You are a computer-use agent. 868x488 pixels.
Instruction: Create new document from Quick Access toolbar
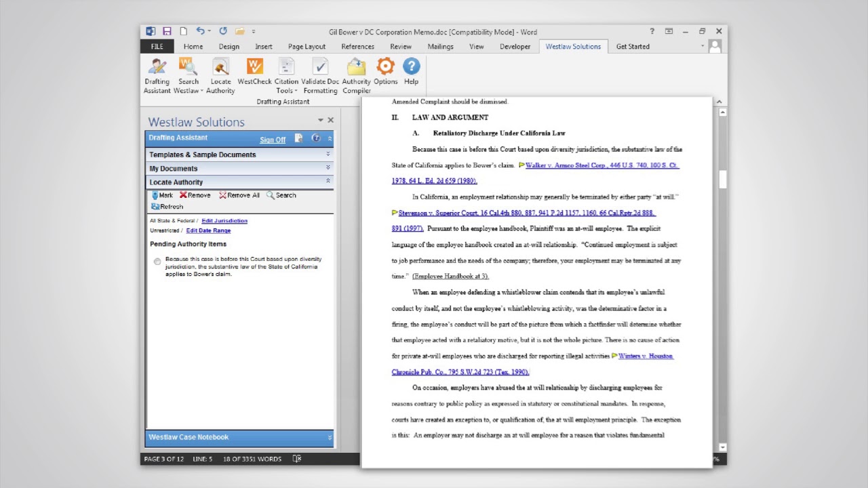(x=183, y=31)
